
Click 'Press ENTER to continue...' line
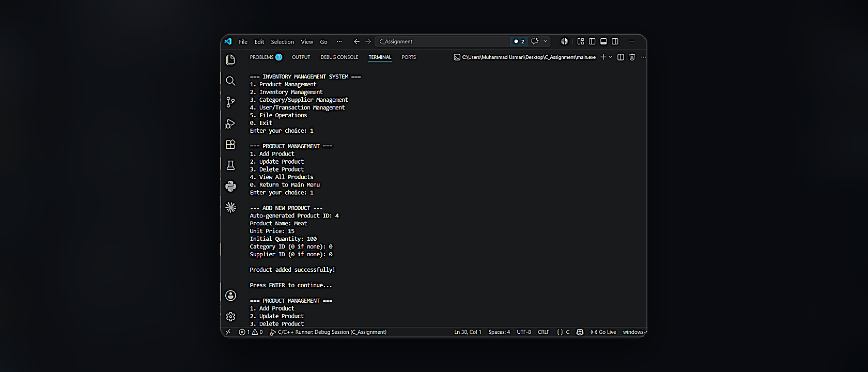tap(291, 285)
